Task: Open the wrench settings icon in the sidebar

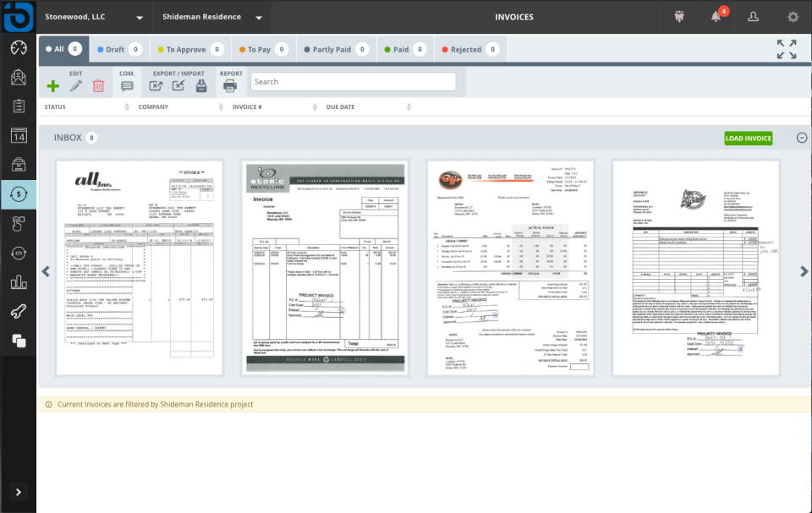Action: click(x=18, y=311)
